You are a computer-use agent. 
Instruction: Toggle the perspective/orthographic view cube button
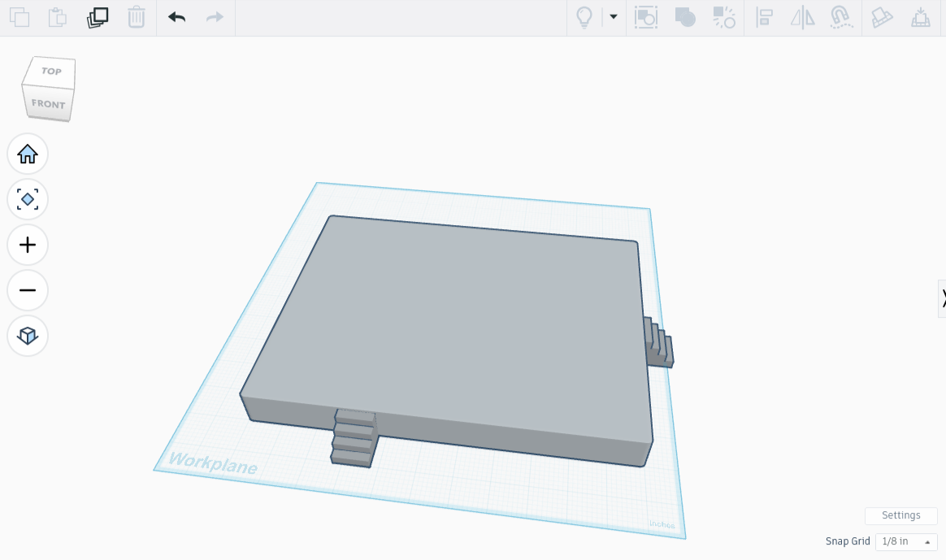28,336
